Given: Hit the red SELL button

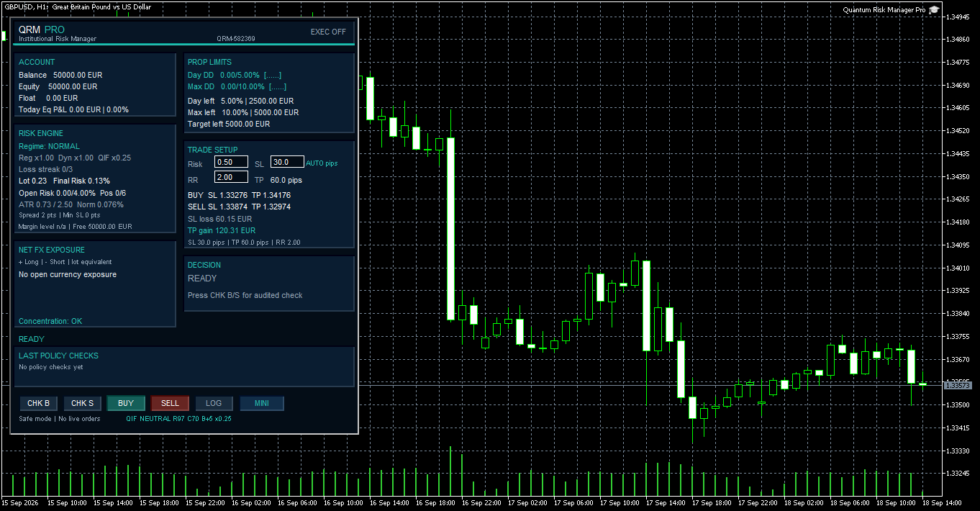Looking at the screenshot, I should 170,404.
